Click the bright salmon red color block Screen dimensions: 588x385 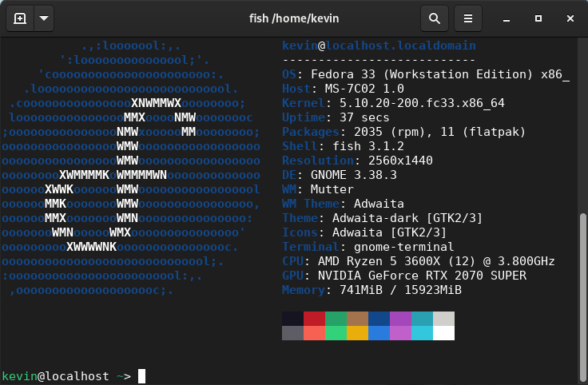(x=314, y=333)
